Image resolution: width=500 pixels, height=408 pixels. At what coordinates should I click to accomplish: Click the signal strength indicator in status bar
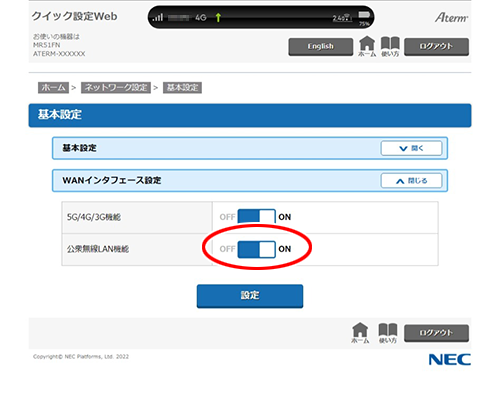[x=158, y=17]
